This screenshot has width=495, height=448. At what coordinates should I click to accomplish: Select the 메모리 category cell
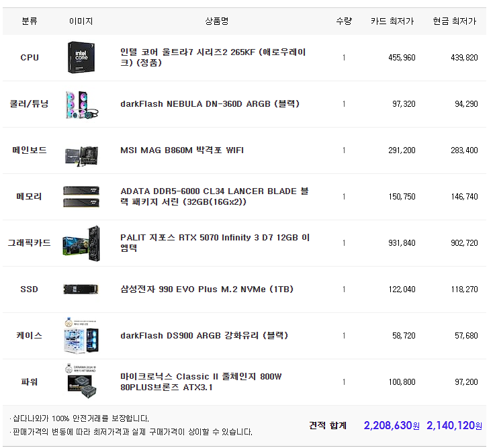click(30, 196)
